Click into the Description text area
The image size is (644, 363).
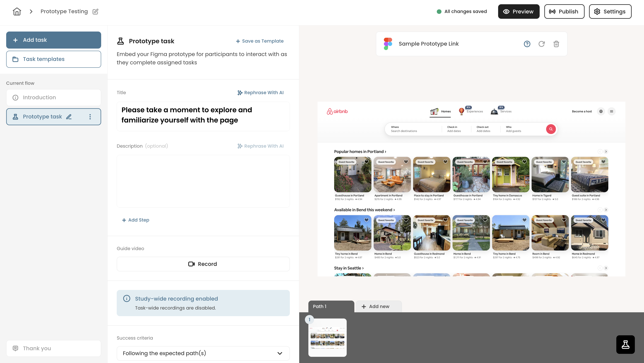(x=203, y=181)
